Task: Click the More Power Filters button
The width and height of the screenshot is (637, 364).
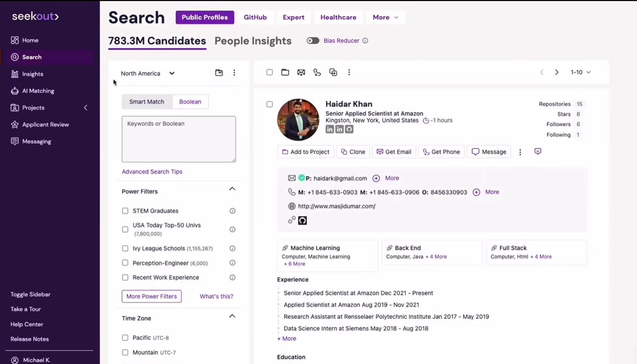Action: point(152,296)
